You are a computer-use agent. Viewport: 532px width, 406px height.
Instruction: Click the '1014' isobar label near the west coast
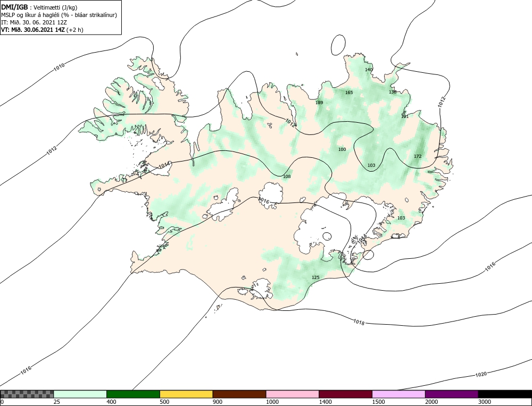[x=164, y=165]
